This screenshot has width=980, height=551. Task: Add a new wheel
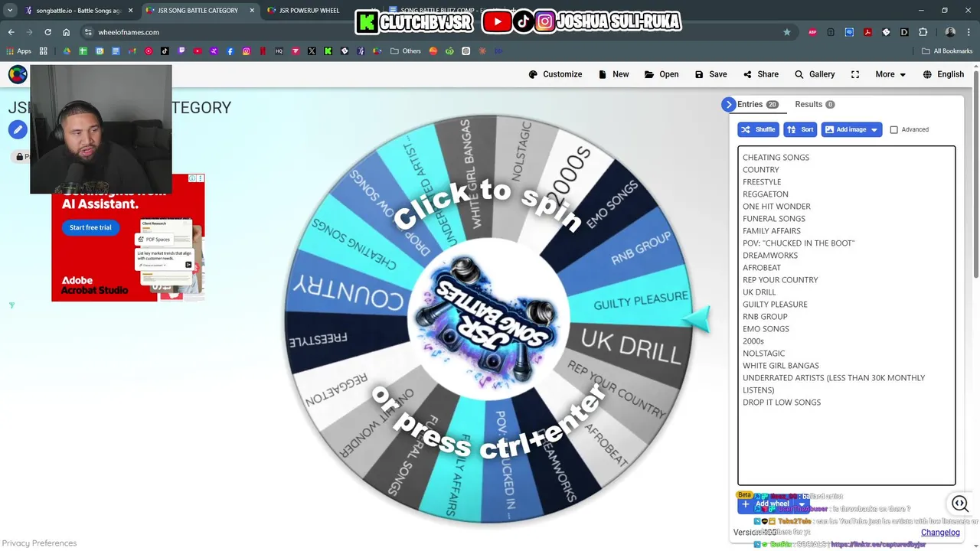pyautogui.click(x=766, y=504)
